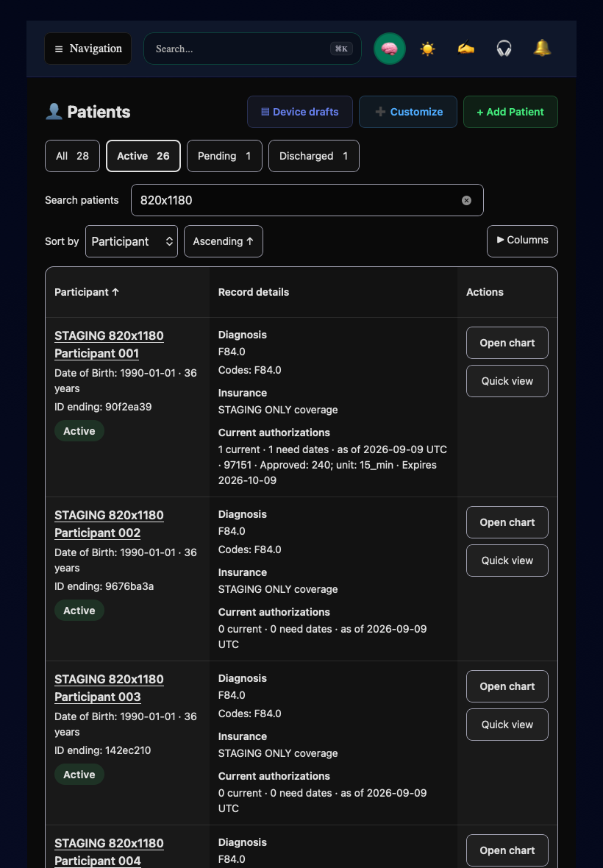The height and width of the screenshot is (868, 603).
Task: Select the Discharged 1 filter tab
Action: pos(314,156)
